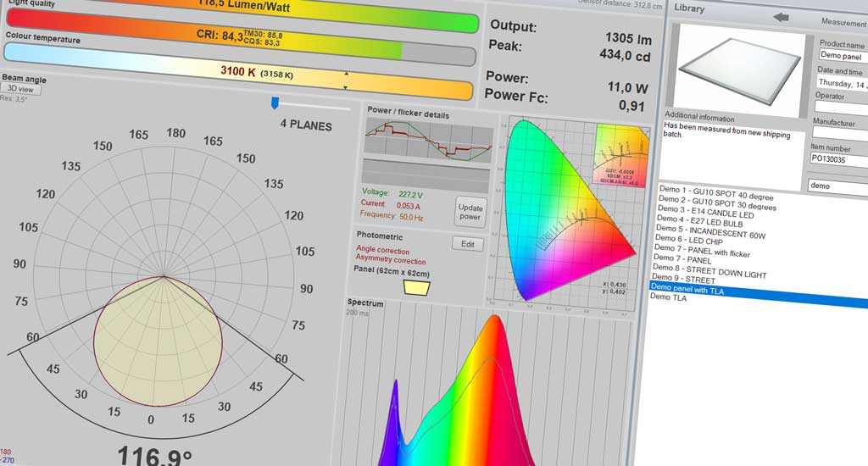Click the yellow panel shape icon
The width and height of the screenshot is (868, 466).
coord(417,287)
